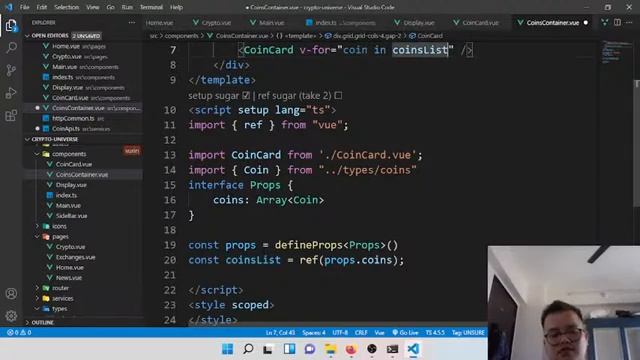Open the editor More Actions ellipsis
The width and height of the screenshot is (640, 360).
tap(629, 22)
